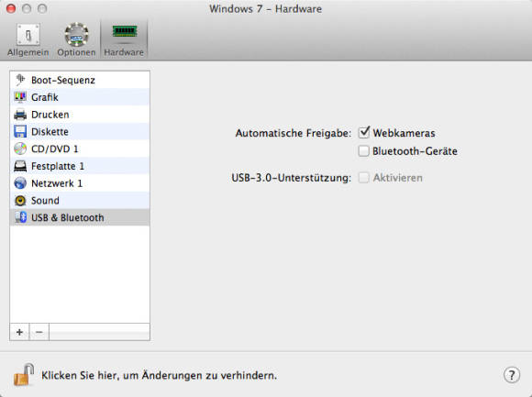Screen dimensions: 532x397
Task: Select the Hardware tab
Action: 124,40
